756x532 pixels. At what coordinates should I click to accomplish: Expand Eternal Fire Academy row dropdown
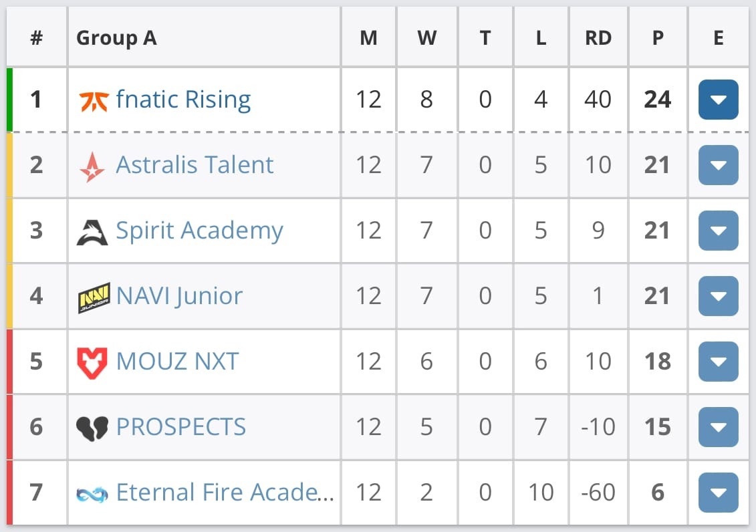pos(718,493)
